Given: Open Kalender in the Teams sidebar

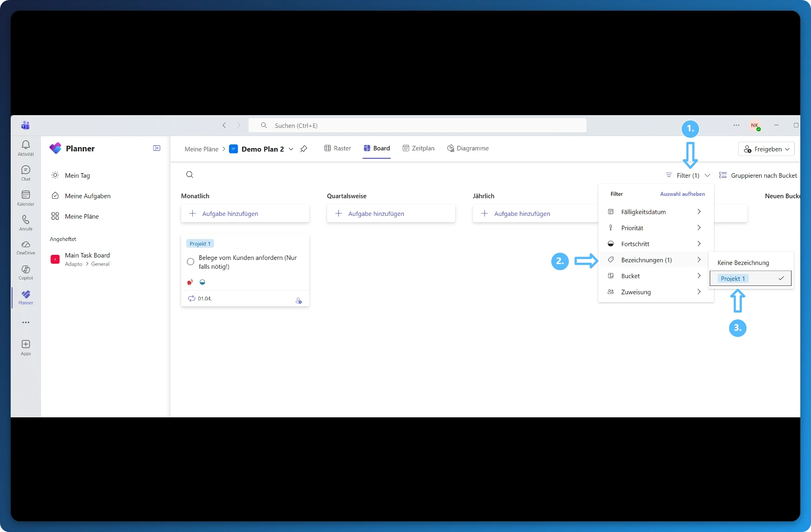Looking at the screenshot, I should coord(26,198).
